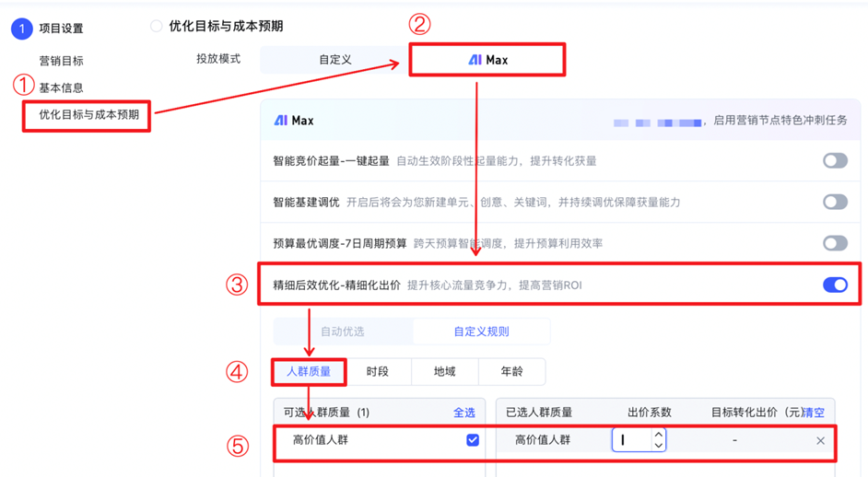The width and height of the screenshot is (868, 477).
Task: Click 全选 to select all audiences
Action: (464, 413)
